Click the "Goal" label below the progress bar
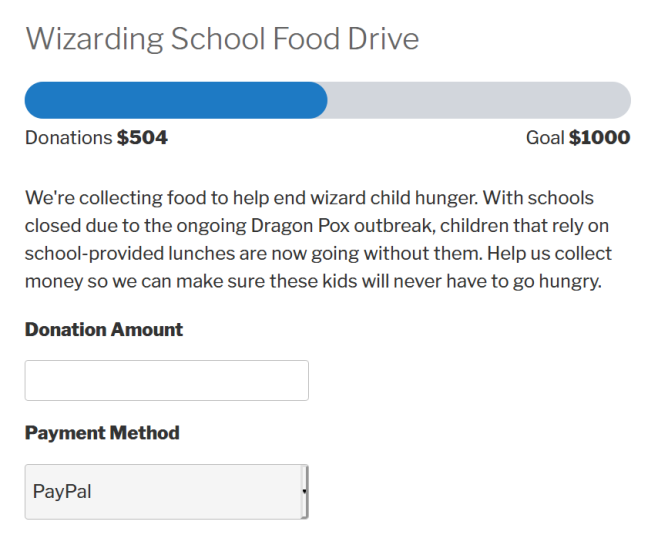 pos(545,138)
